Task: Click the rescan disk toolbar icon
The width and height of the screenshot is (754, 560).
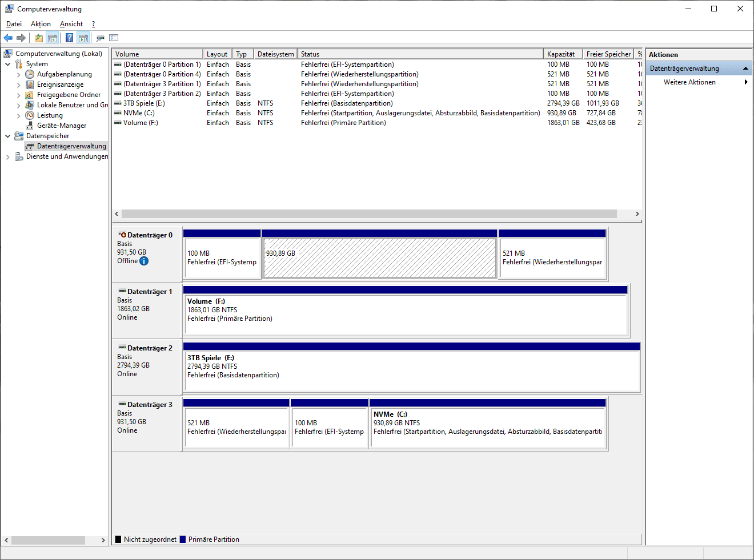Action: (x=100, y=38)
